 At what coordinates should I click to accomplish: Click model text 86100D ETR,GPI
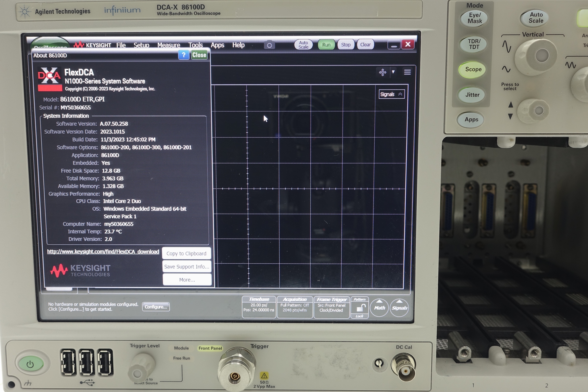click(82, 99)
